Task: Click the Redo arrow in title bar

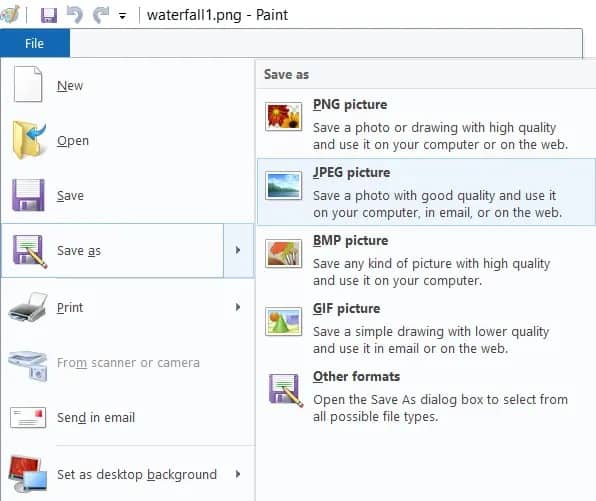Action: [101, 15]
